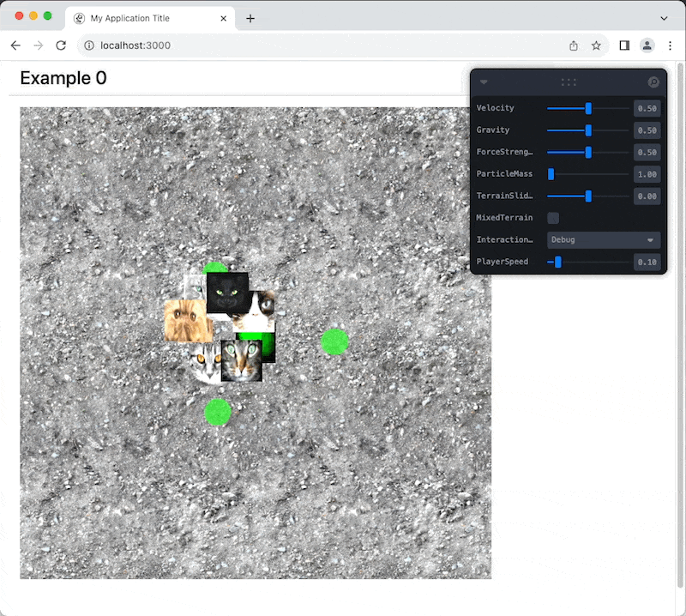Open the Chrome three-dot menu
Viewport: 686px width, 616px height.
pos(670,45)
